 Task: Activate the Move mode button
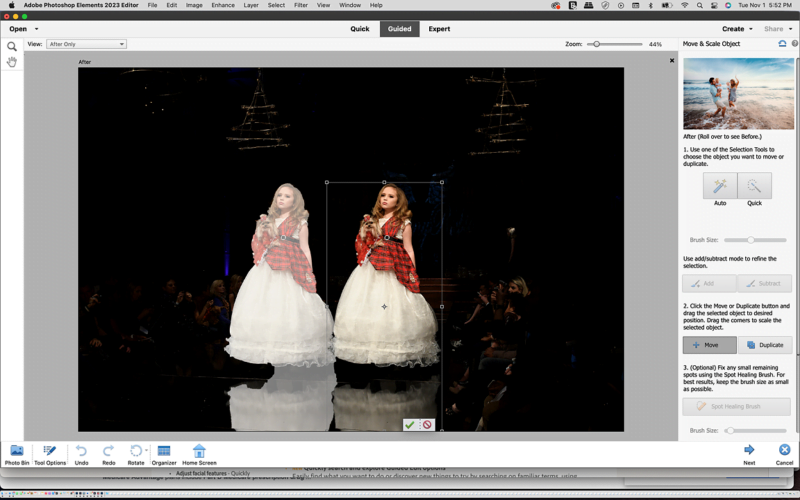pos(709,345)
